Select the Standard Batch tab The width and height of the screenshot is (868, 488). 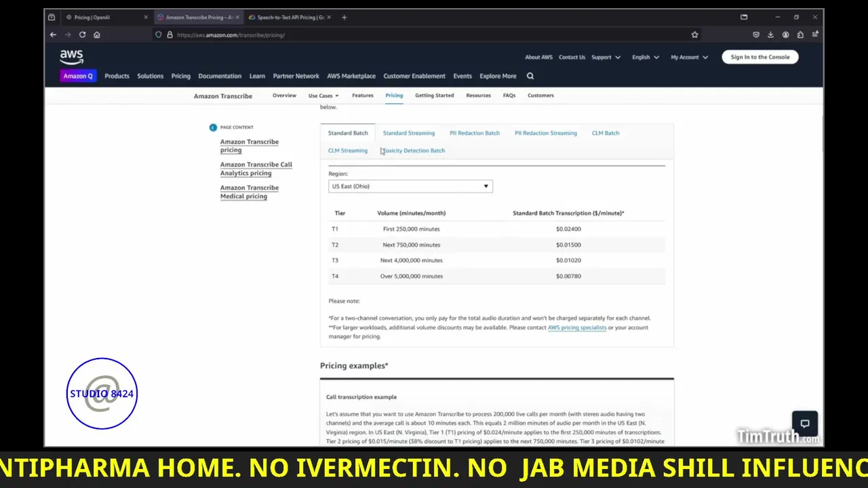348,133
